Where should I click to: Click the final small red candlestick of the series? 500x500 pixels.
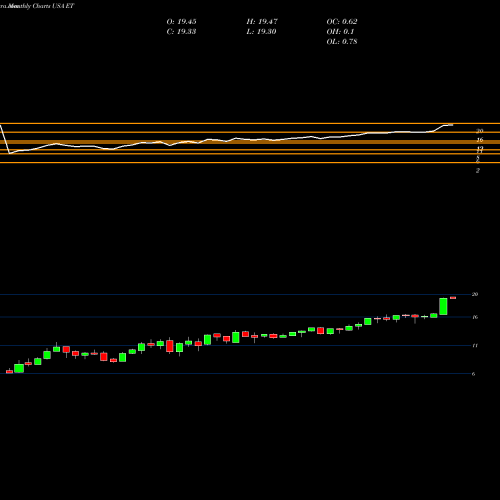453,298
